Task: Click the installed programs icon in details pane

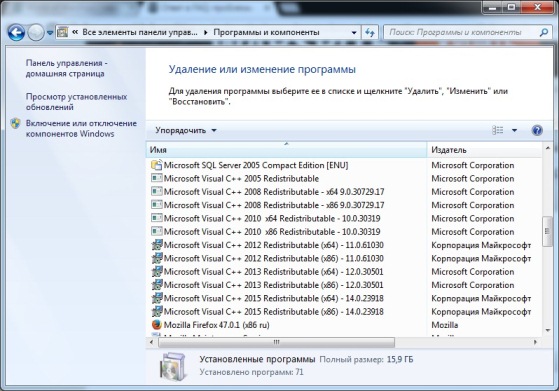Action: [x=173, y=367]
